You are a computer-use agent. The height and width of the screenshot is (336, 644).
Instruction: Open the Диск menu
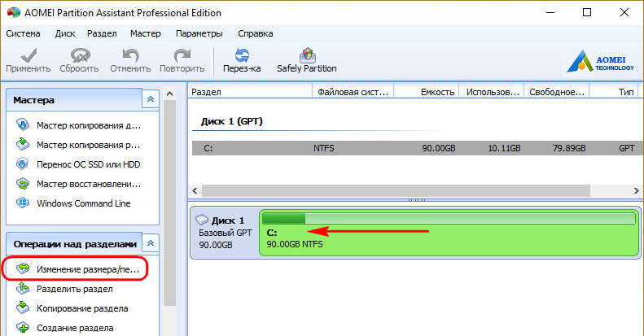point(65,33)
